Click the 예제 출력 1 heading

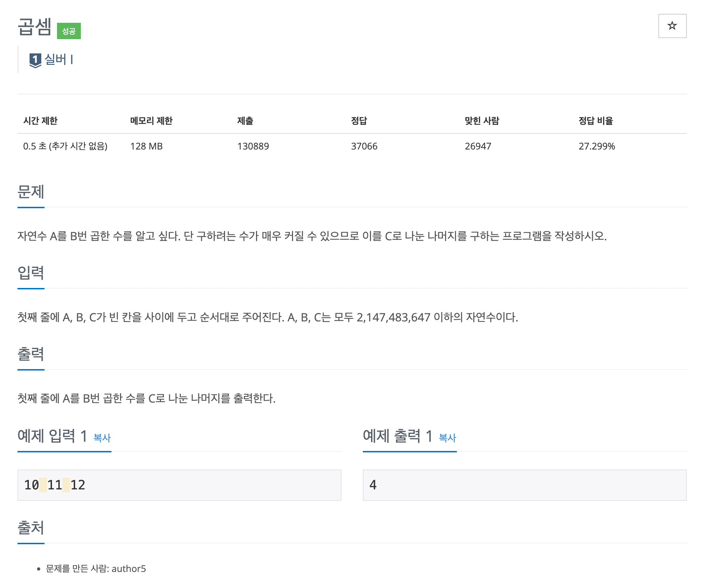(x=397, y=436)
